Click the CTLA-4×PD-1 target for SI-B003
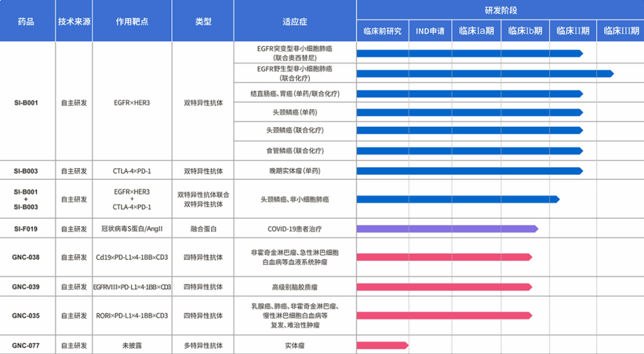The image size is (644, 354). 132,171
